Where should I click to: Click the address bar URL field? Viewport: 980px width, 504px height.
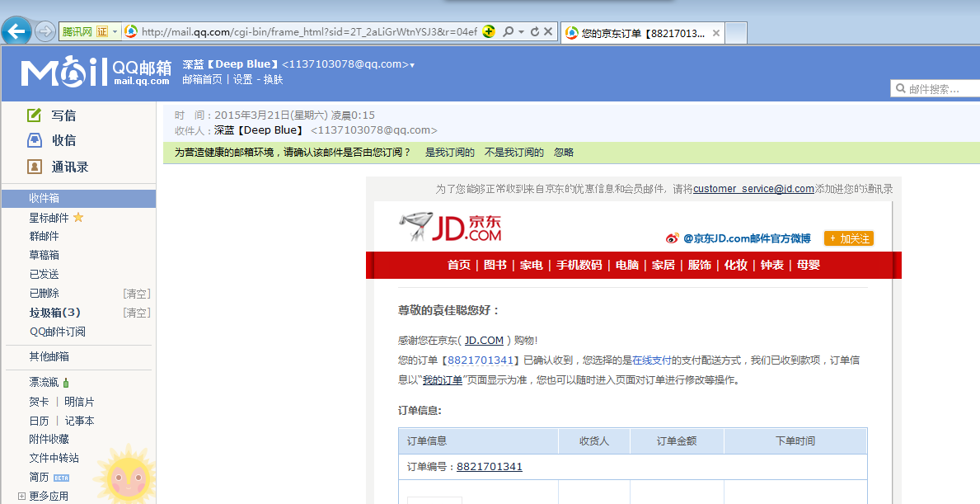[309, 31]
